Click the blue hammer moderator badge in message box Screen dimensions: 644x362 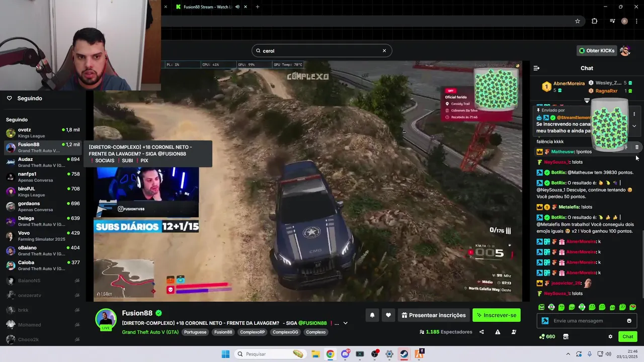[544, 321]
